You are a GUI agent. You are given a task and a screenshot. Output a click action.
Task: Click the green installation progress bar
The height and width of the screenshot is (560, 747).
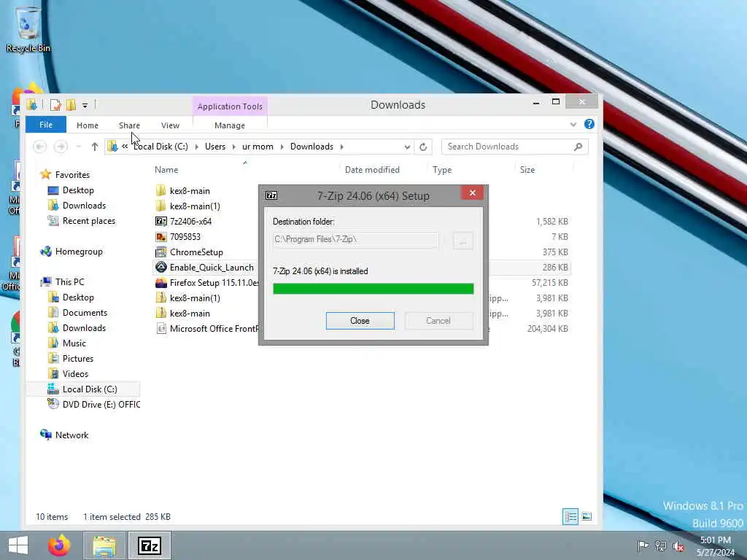point(373,289)
